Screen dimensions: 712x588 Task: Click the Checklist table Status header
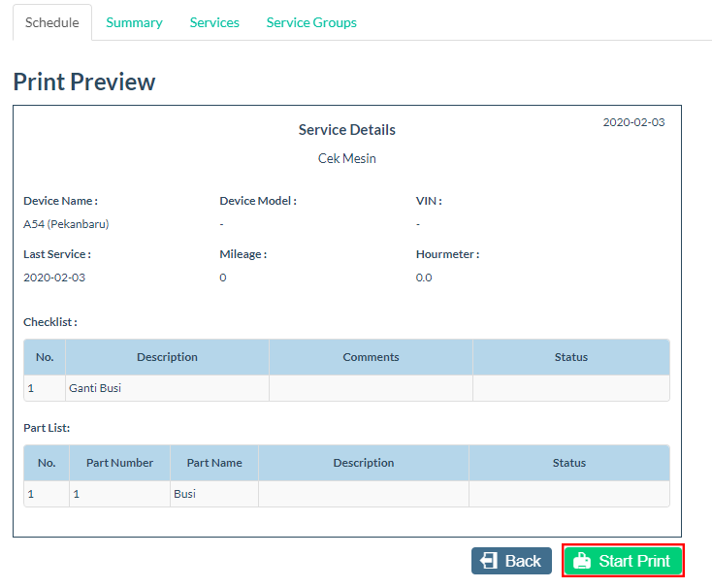[570, 357]
